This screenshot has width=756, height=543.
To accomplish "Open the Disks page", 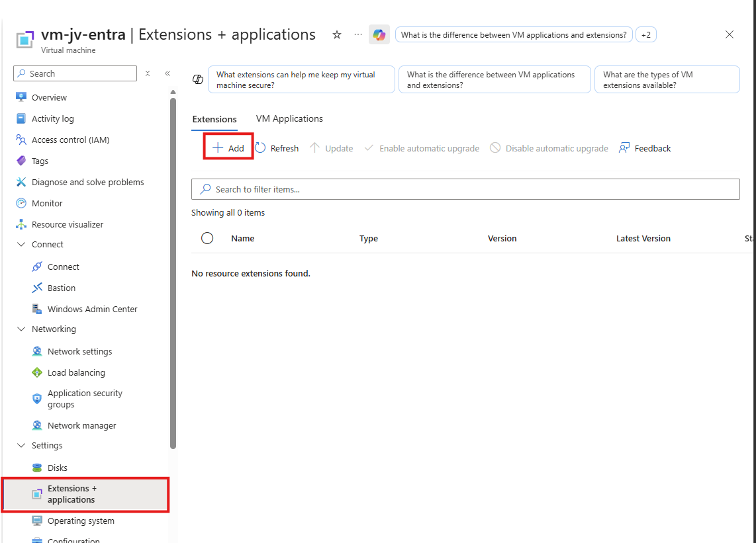I will [x=58, y=468].
